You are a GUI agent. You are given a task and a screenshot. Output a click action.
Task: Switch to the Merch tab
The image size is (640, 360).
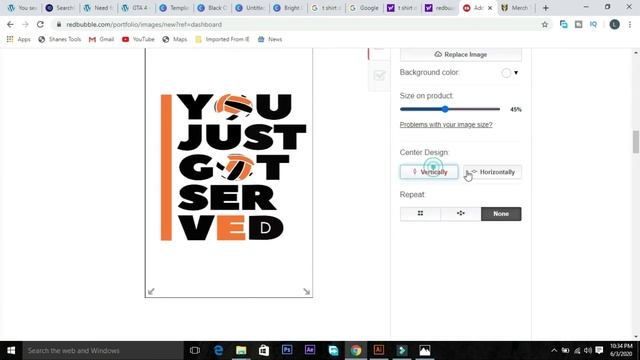[x=516, y=8]
